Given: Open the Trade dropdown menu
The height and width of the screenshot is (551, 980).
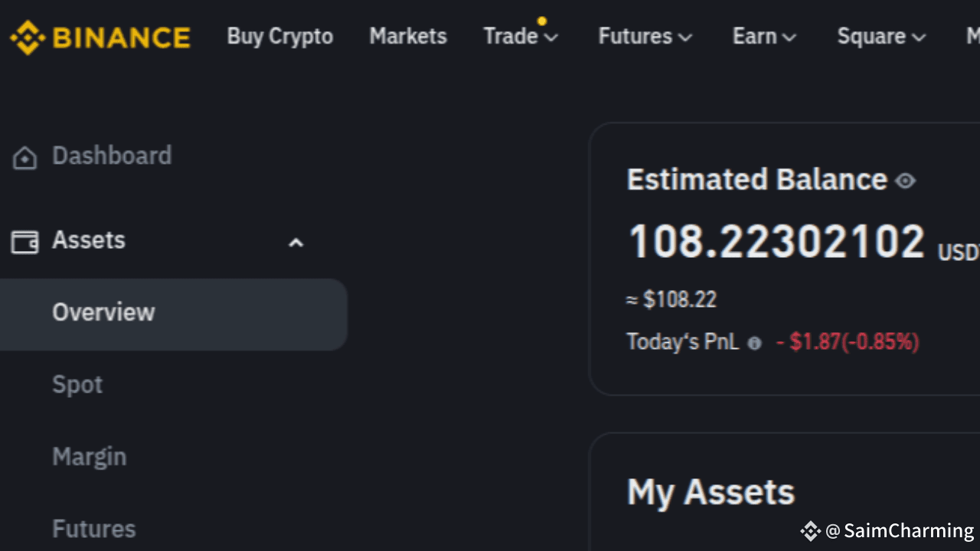Looking at the screenshot, I should (x=521, y=37).
